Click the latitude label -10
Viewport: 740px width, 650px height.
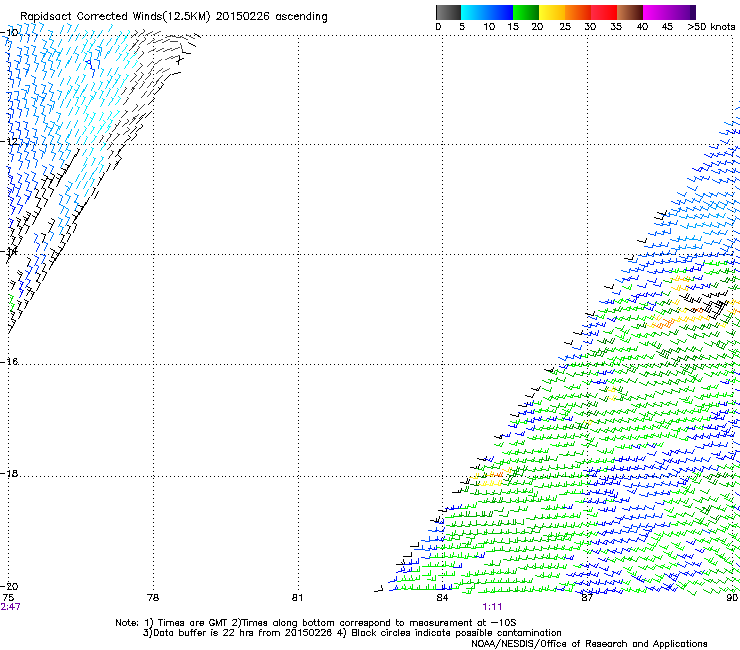point(10,33)
